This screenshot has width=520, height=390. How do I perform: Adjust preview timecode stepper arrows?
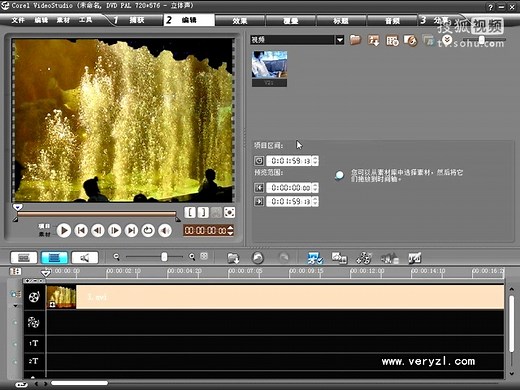point(230,230)
